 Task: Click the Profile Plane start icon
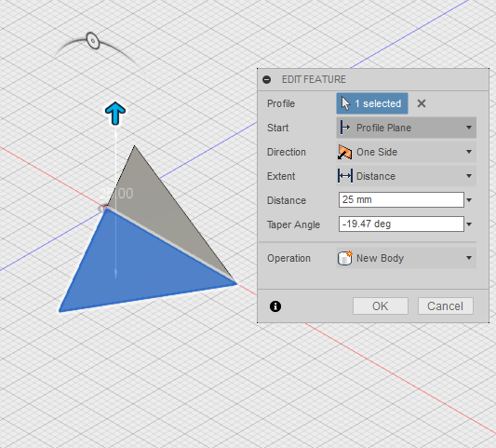pyautogui.click(x=344, y=128)
